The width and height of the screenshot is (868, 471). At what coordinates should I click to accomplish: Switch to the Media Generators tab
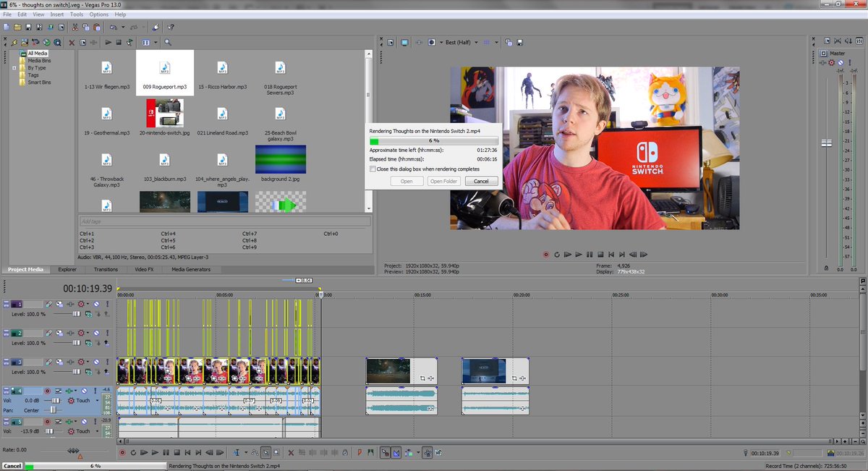tap(191, 269)
